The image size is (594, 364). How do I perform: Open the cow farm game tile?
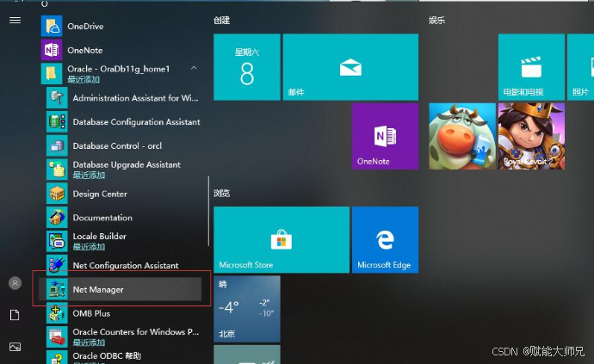pos(462,136)
